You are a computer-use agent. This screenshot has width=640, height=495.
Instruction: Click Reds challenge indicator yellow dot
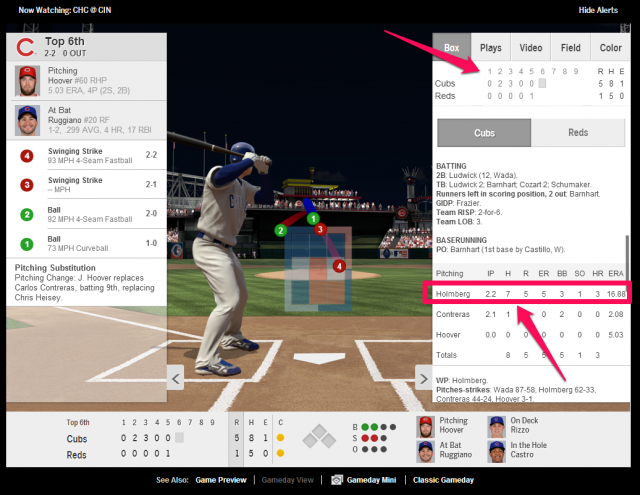[x=280, y=453]
